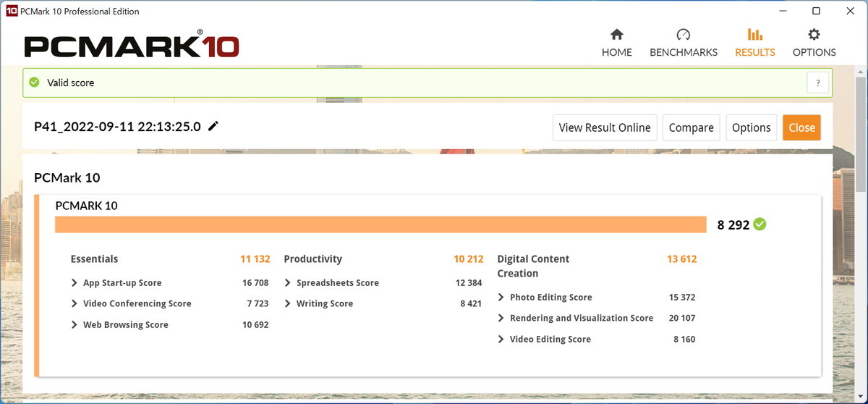Switch to the HOME tab label
The image size is (868, 404).
[x=617, y=52]
